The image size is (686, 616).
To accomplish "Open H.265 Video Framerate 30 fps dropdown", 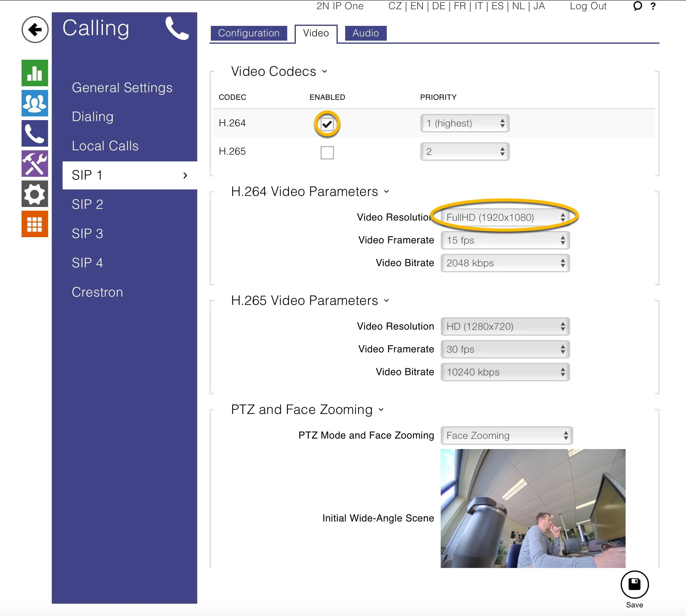I will click(x=505, y=349).
